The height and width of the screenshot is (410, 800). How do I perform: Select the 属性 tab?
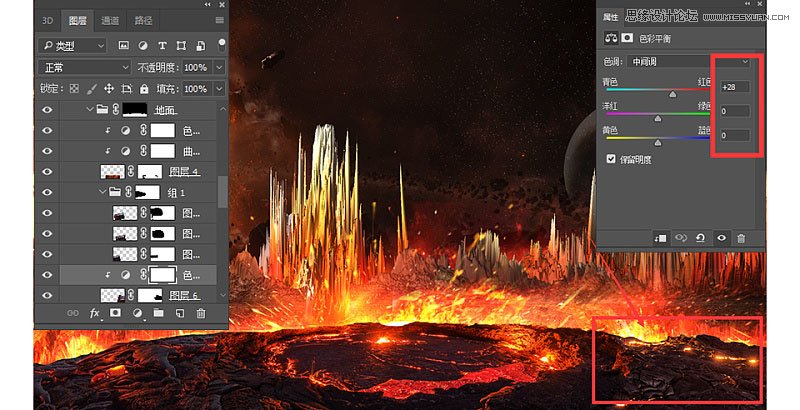[610, 17]
